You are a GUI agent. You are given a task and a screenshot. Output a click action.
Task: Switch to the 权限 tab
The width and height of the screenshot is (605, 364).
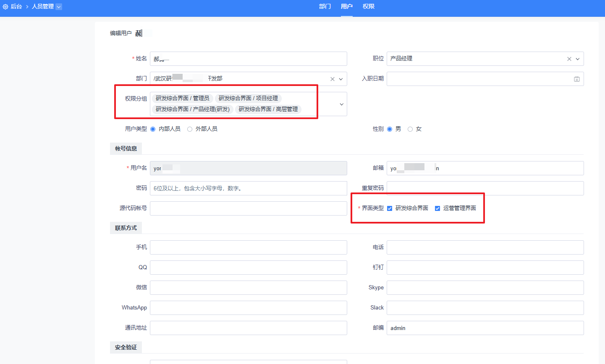369,7
